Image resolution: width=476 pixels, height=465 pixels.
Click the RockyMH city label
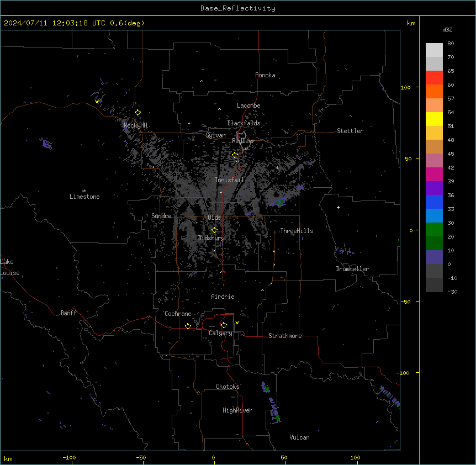pos(135,125)
